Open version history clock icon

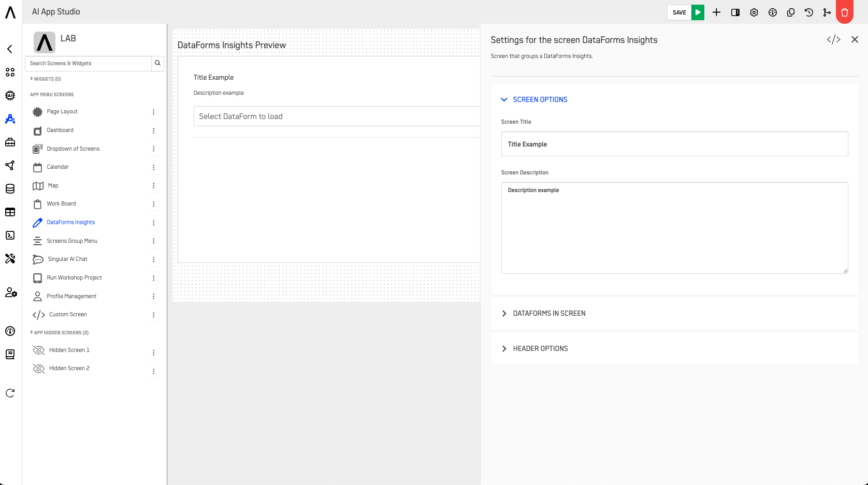pyautogui.click(x=809, y=12)
